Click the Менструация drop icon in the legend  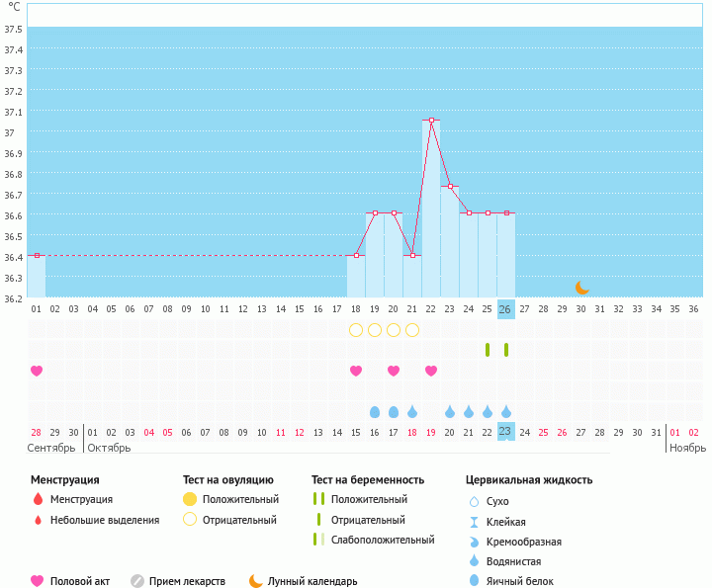(x=38, y=500)
